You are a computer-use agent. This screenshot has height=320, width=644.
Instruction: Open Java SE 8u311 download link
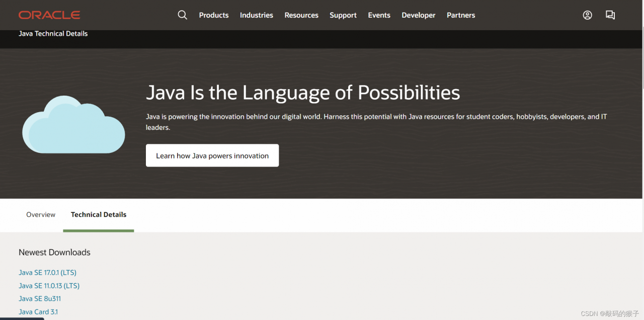coord(40,298)
